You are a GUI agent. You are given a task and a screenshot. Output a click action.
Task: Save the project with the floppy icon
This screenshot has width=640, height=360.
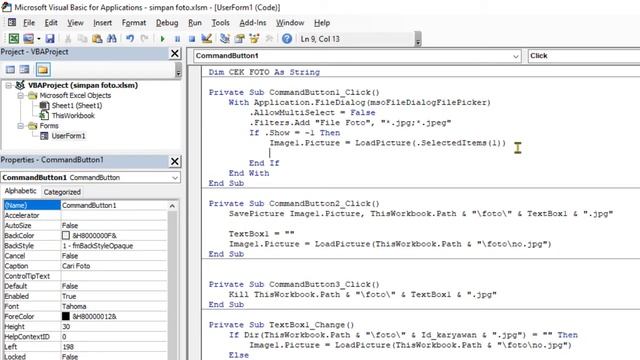point(50,39)
